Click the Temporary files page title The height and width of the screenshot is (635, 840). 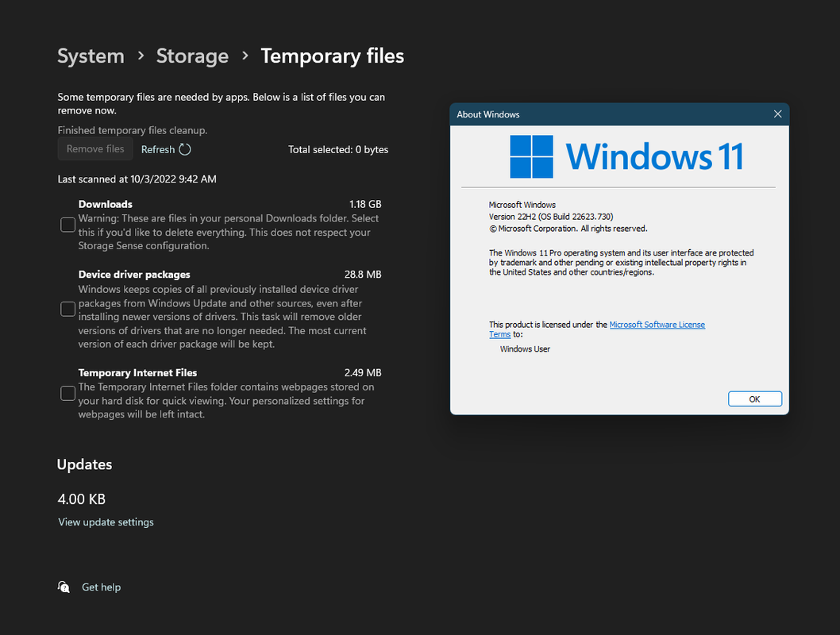tap(332, 56)
